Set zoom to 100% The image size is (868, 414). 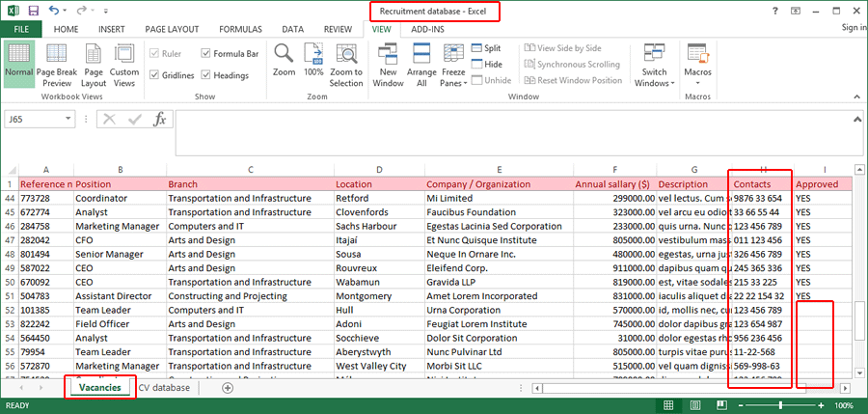(313, 61)
